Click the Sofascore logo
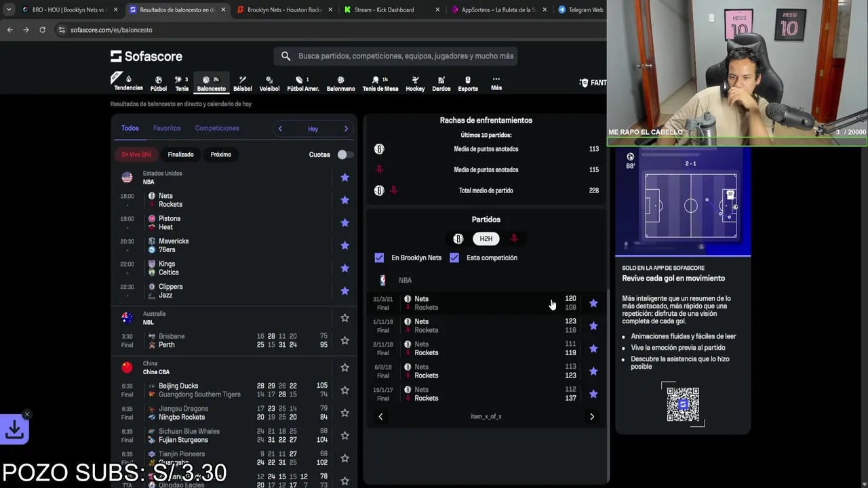The image size is (868, 488). tap(146, 56)
